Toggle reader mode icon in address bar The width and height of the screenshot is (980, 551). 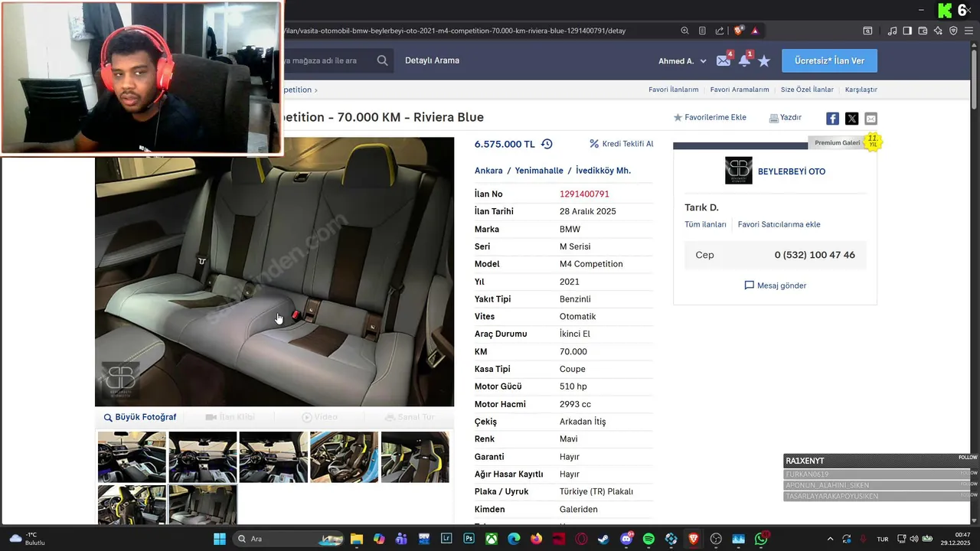[702, 31]
